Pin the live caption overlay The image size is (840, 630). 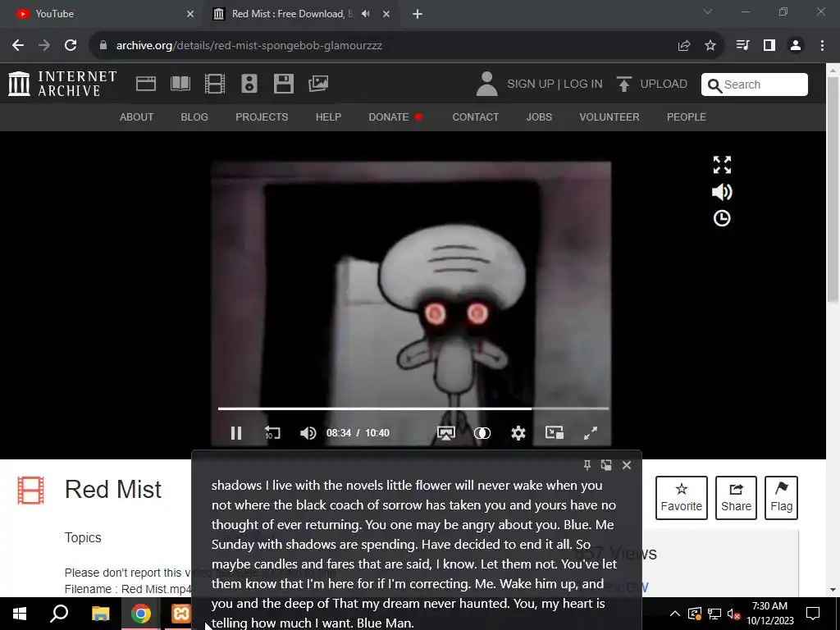click(587, 465)
